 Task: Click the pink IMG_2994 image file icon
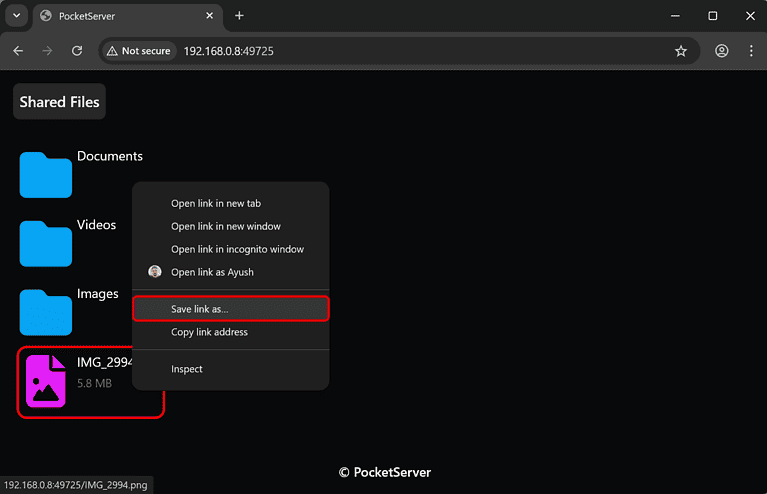46,381
